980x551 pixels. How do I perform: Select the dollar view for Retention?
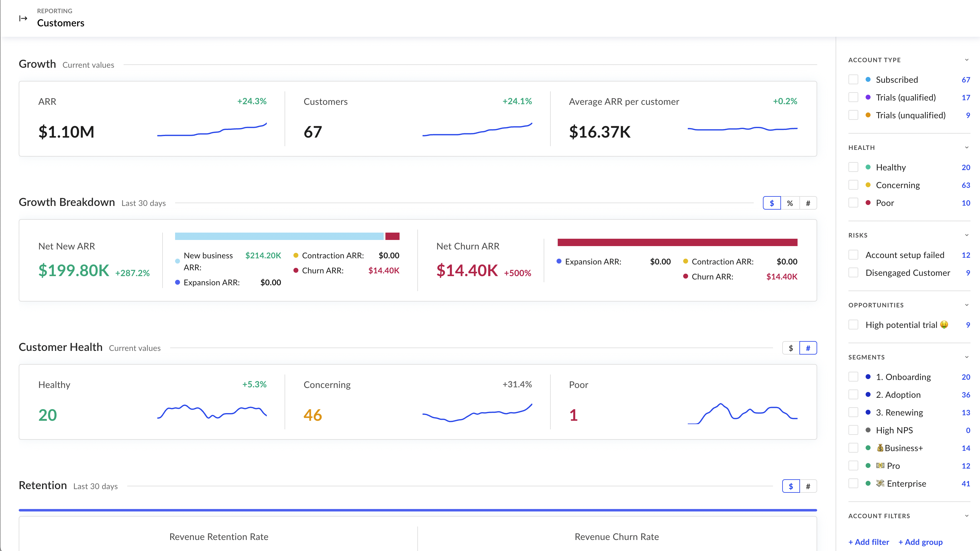(x=791, y=486)
